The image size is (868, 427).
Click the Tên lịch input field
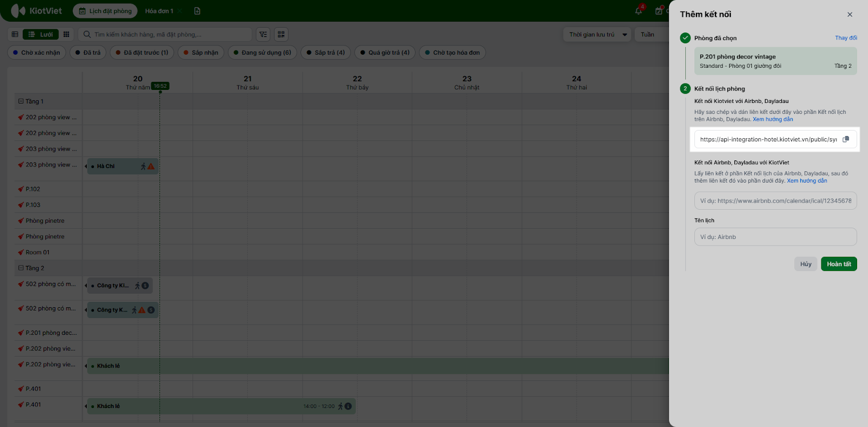776,237
